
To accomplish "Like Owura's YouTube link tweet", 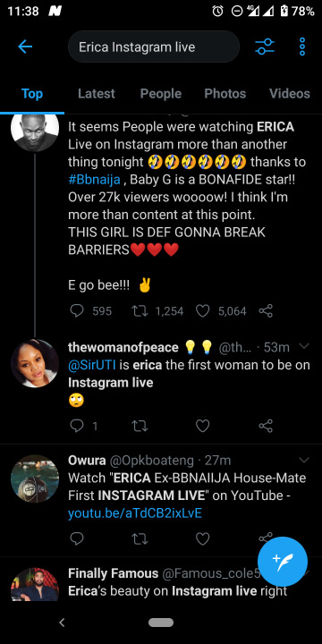I will pos(202,538).
